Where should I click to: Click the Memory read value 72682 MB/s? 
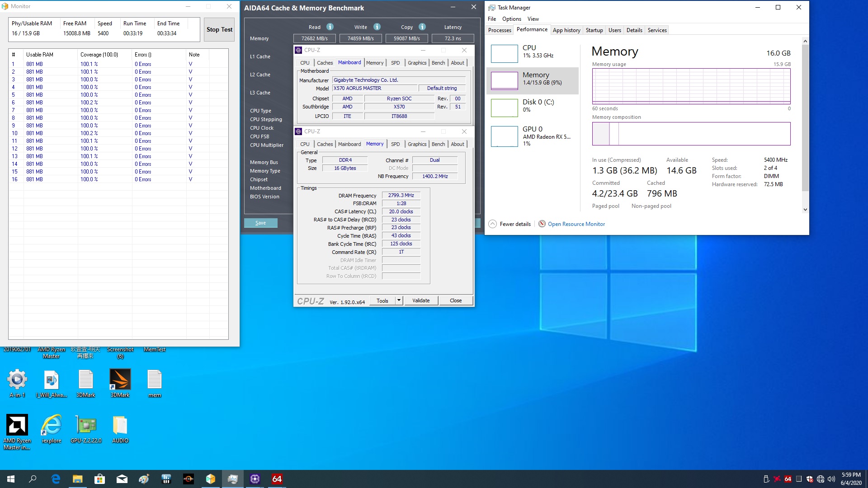[x=315, y=38]
